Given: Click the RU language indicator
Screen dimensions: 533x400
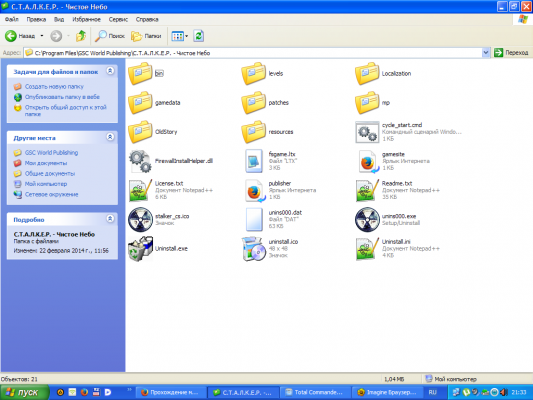Looking at the screenshot, I should tap(432, 392).
